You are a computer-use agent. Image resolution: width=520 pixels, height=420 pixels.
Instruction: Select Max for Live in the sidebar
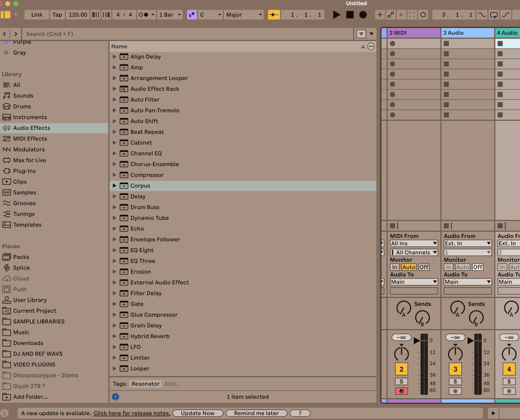[30, 160]
